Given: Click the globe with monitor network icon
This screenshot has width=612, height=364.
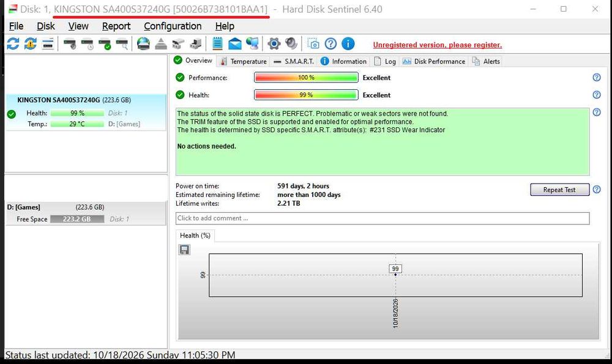Looking at the screenshot, I should (252, 43).
